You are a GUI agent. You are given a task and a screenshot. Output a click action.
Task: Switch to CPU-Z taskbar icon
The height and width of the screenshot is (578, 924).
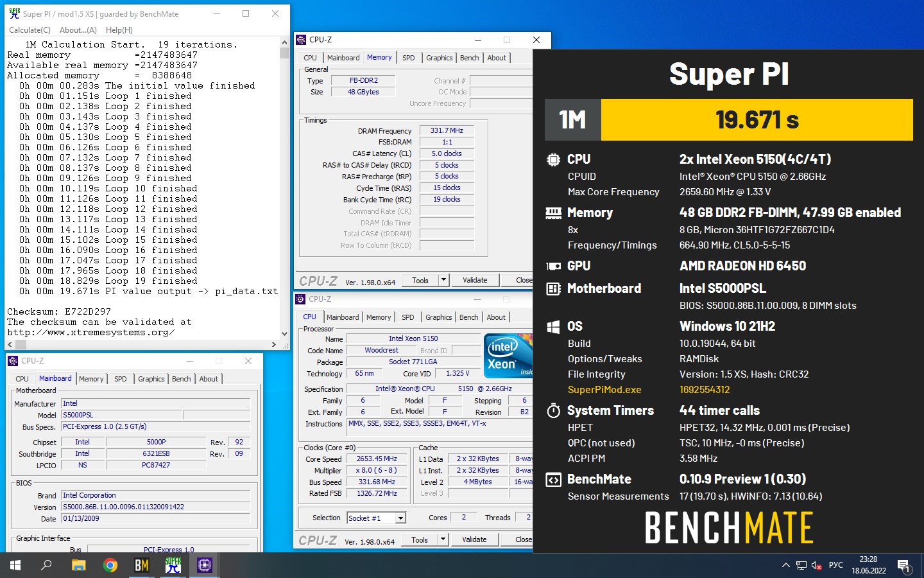pyautogui.click(x=205, y=565)
